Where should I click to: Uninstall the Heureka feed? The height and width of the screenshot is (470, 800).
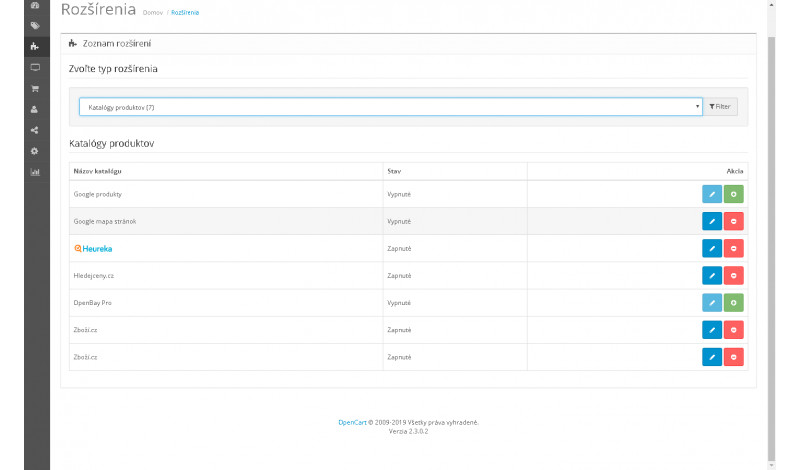(x=734, y=249)
